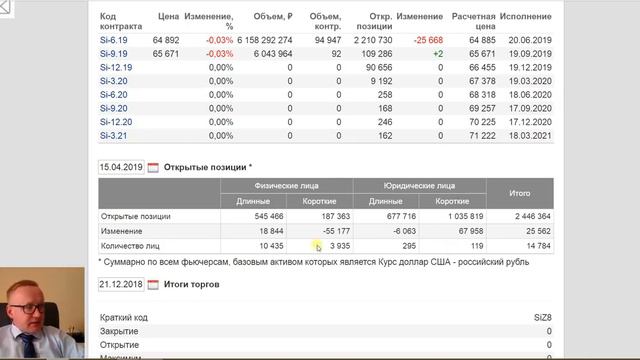
Task: Select contracts volume 94 947
Action: point(328,40)
